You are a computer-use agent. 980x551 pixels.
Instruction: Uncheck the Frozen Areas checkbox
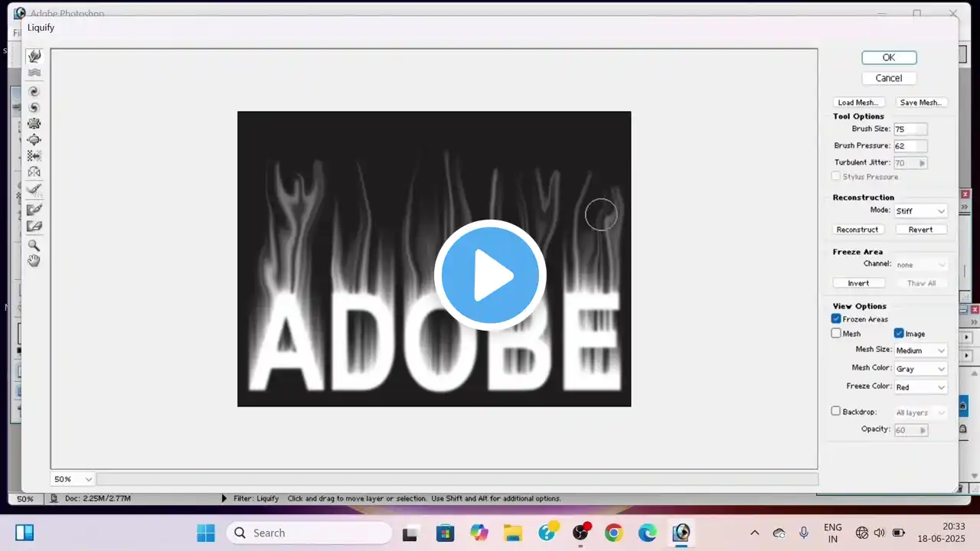pyautogui.click(x=836, y=319)
